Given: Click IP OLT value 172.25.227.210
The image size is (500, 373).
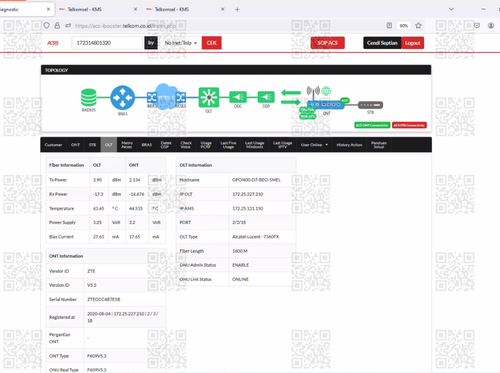Looking at the screenshot, I should [x=248, y=194].
